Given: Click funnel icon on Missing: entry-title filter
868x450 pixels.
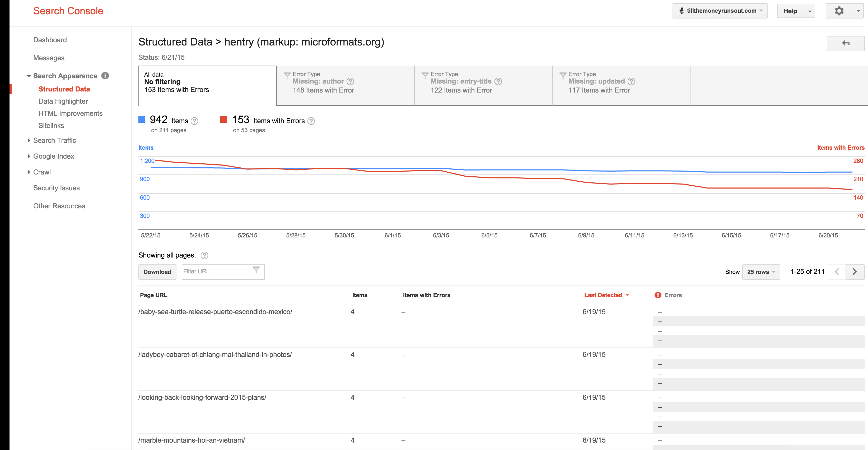Looking at the screenshot, I should 425,76.
